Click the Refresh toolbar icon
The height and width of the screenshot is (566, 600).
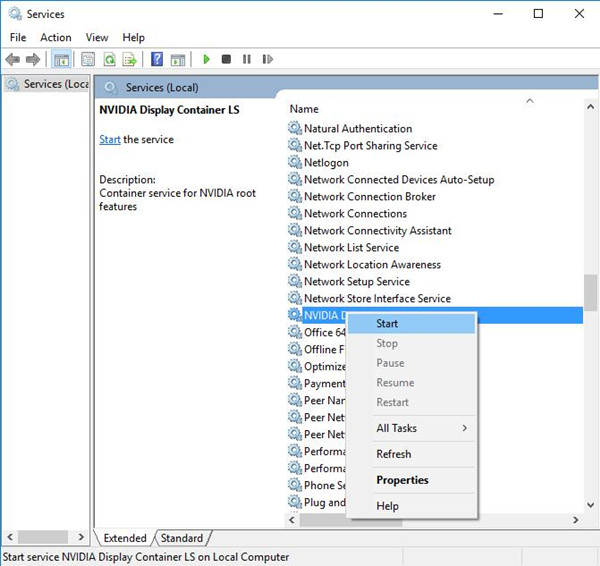pyautogui.click(x=109, y=60)
